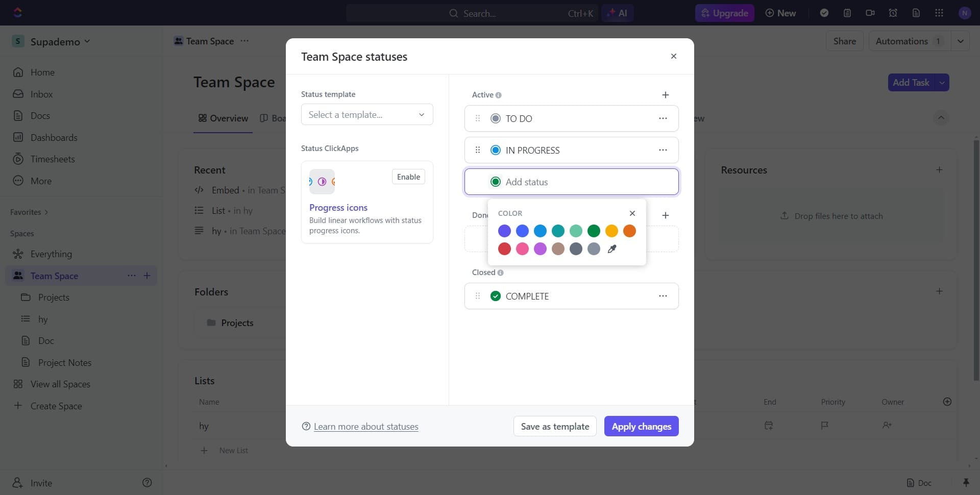Expand the Add Task dropdown chevron
Image resolution: width=980 pixels, height=495 pixels.
tap(942, 82)
